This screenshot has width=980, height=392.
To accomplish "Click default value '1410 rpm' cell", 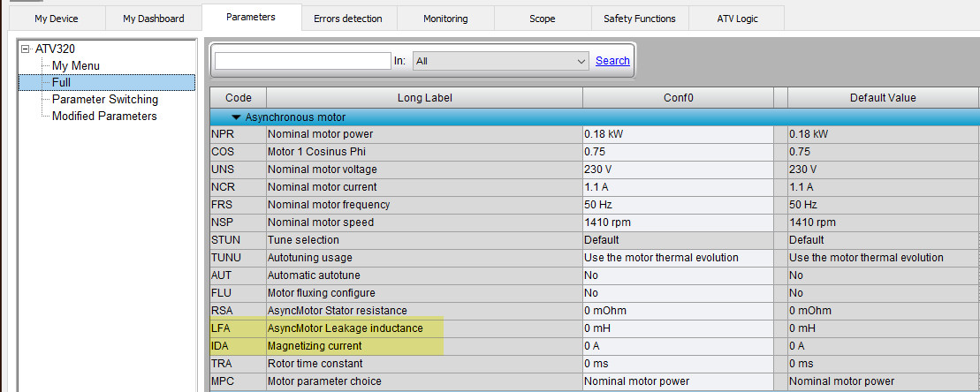I will pyautogui.click(x=883, y=222).
